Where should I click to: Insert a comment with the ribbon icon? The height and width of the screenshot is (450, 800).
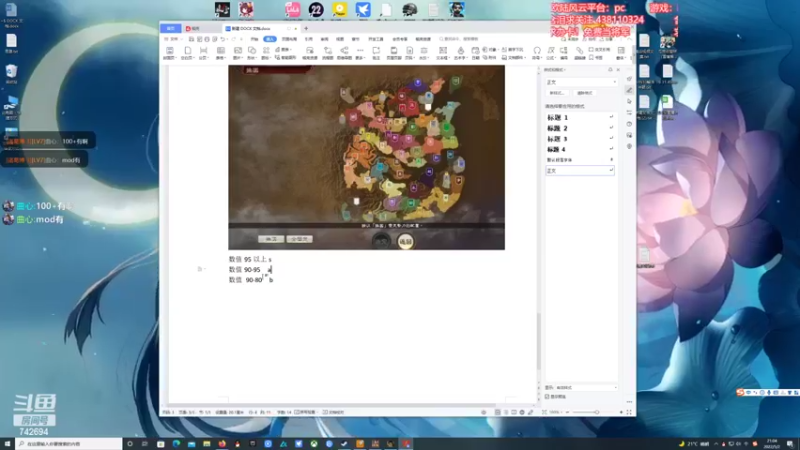[x=376, y=53]
